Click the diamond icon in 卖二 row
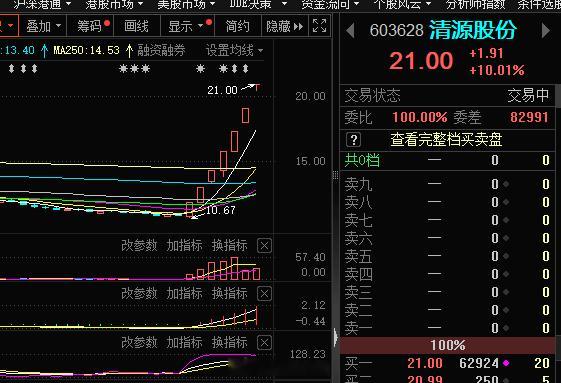This screenshot has width=561, height=383. coord(506,310)
